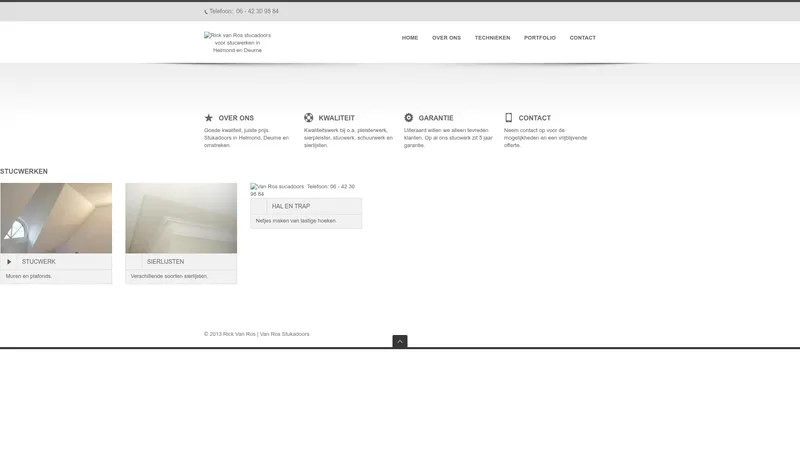The width and height of the screenshot is (800, 450).
Task: Open the HAL EN TRAP card title
Action: 291,206
